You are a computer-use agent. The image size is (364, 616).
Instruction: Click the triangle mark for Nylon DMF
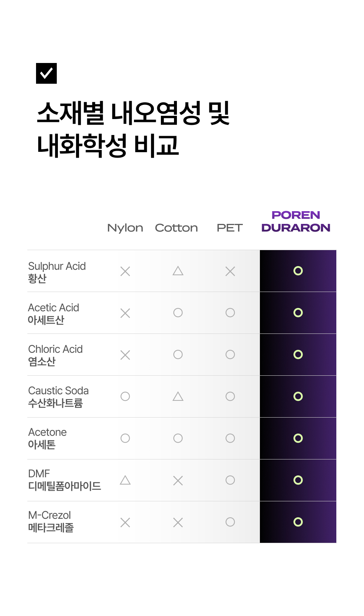125,480
